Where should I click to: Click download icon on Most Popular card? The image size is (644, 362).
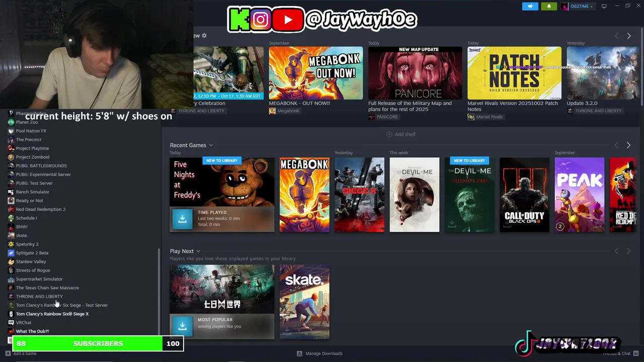182,325
